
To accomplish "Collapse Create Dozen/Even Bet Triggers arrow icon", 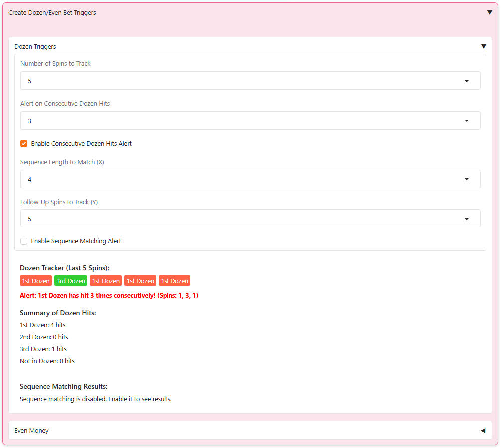I will 489,13.
